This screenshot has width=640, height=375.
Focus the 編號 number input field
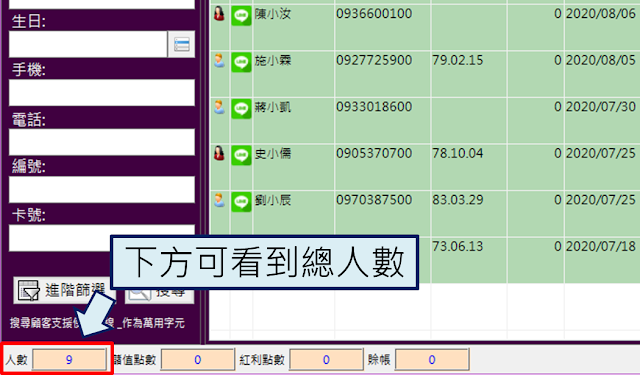[x=102, y=189]
